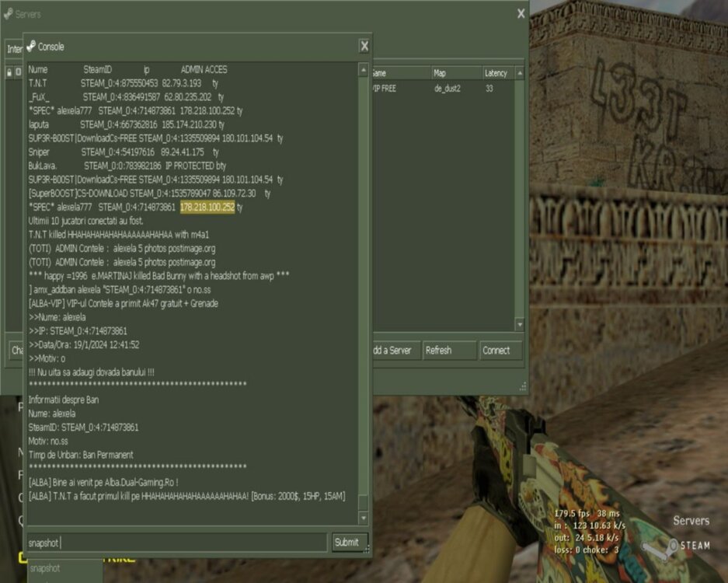Viewport: 728px width, 583px height.
Task: Click server list scroll-down arrow
Action: [x=519, y=324]
